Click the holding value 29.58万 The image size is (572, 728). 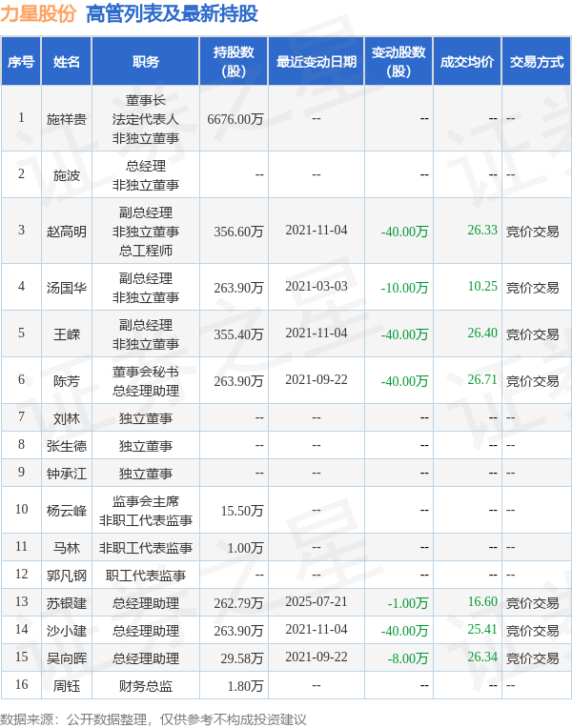242,658
